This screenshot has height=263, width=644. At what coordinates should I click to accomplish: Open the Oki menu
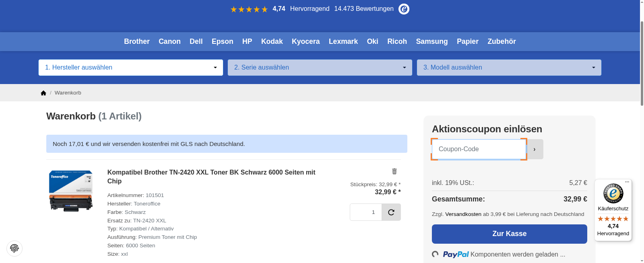(373, 41)
